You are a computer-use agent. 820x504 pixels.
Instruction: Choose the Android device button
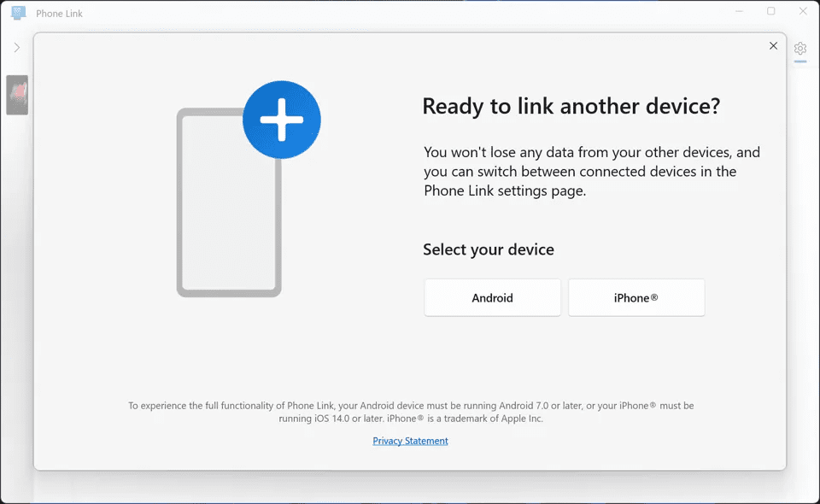click(492, 297)
